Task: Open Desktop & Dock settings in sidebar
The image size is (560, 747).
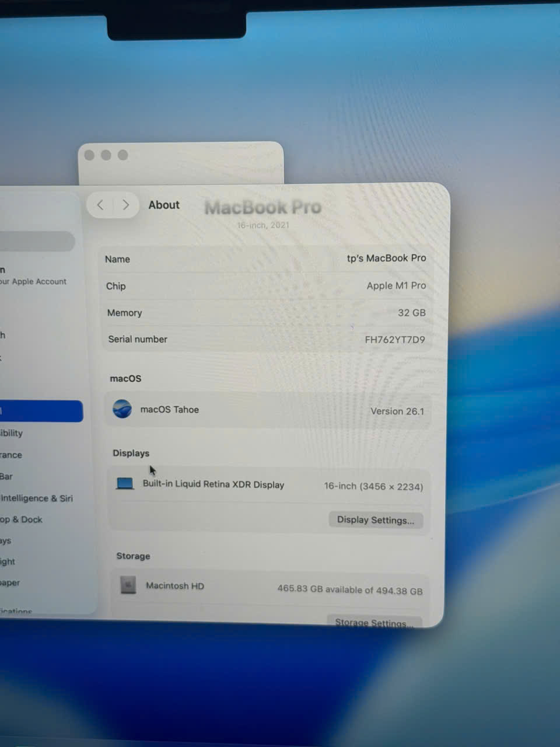Action: (x=21, y=519)
